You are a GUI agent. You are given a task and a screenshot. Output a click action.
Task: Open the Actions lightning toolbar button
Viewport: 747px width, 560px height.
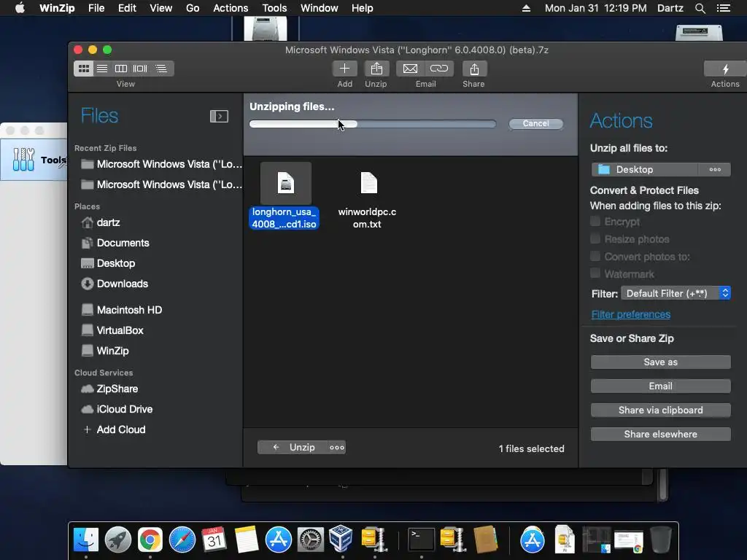point(725,69)
